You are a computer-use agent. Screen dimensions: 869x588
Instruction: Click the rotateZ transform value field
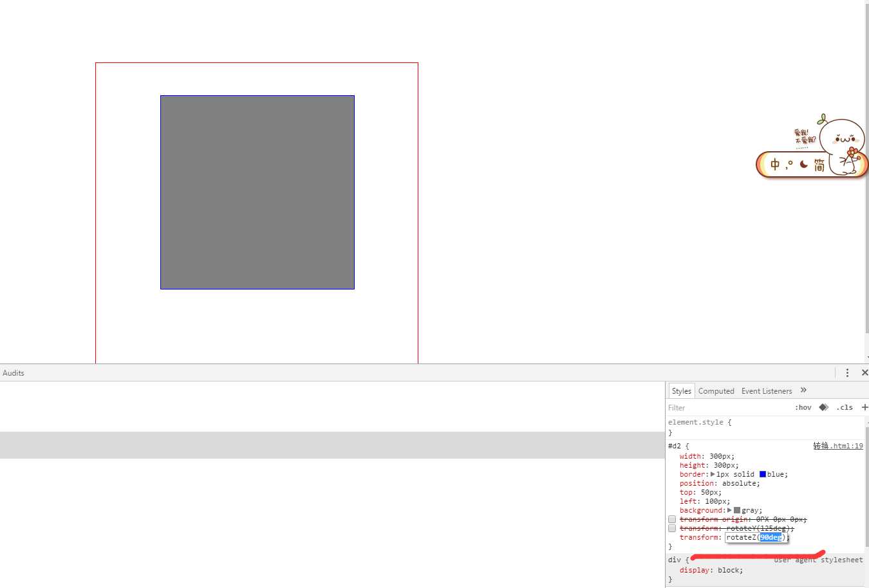coord(756,537)
